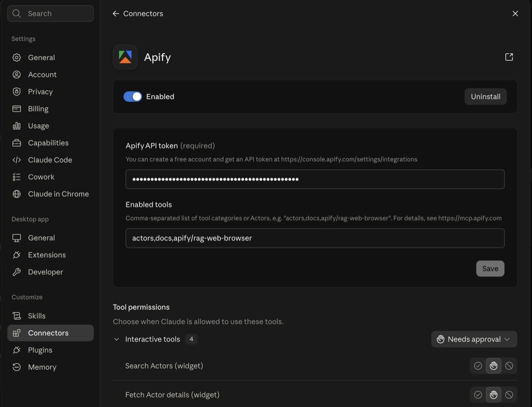Click the Usage bar chart icon

coord(16,126)
